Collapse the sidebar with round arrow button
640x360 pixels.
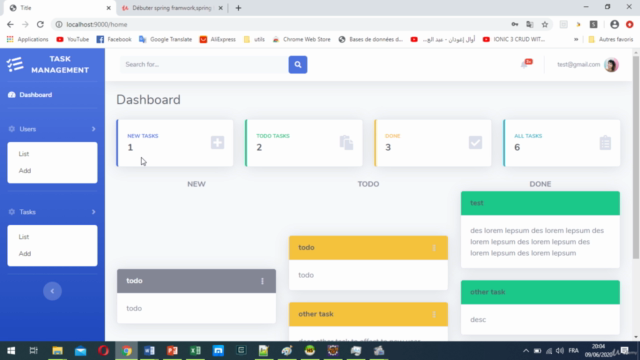52,291
